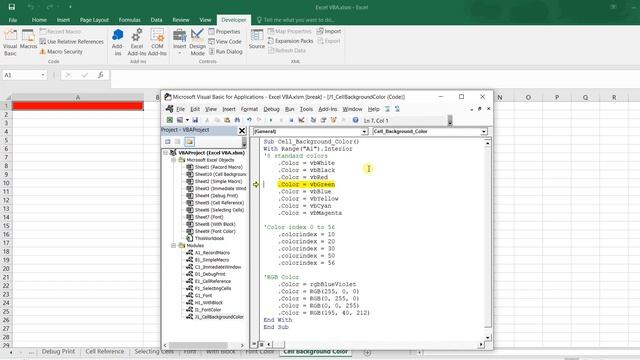Click the Reset stop icon in VBA toolbar
The width and height of the screenshot is (640, 360).
click(291, 120)
